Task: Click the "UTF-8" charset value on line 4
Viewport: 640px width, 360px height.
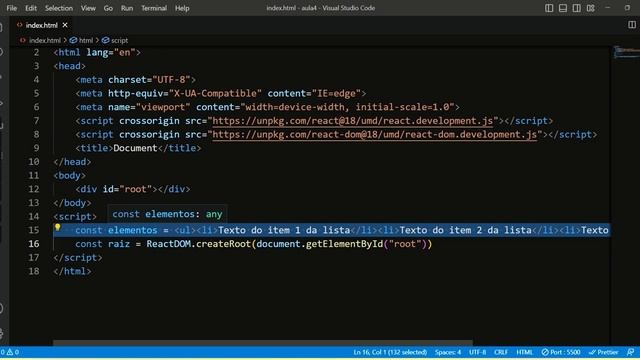Action: pyautogui.click(x=171, y=80)
